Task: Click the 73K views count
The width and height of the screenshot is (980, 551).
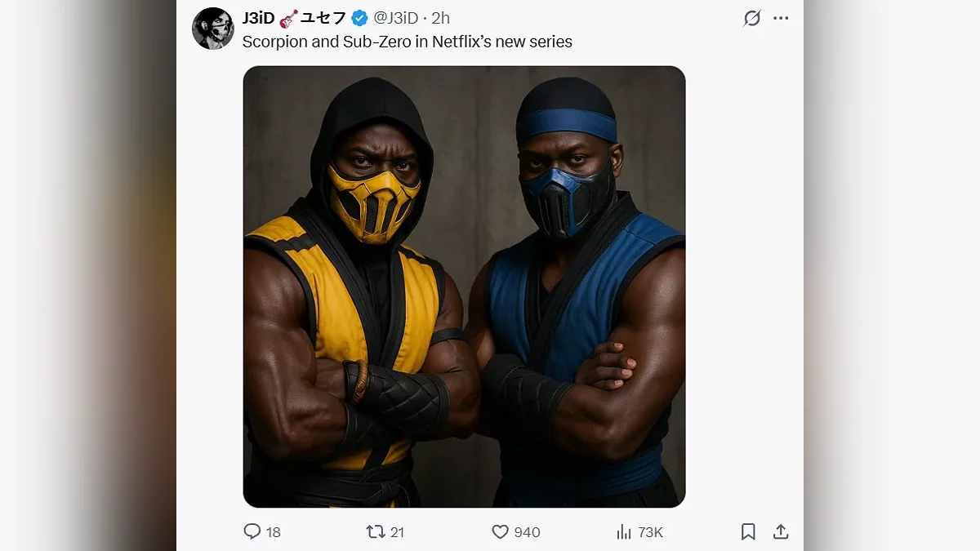Action: (650, 532)
